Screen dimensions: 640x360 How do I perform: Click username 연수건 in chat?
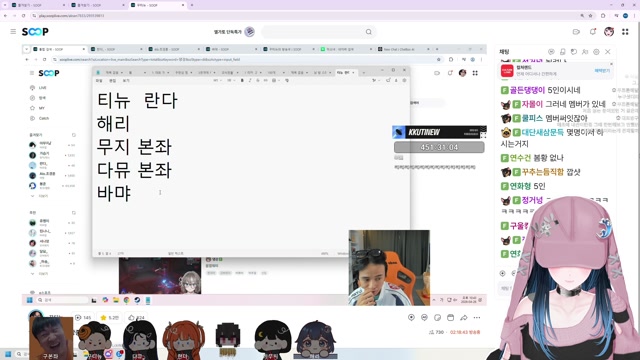click(520, 158)
